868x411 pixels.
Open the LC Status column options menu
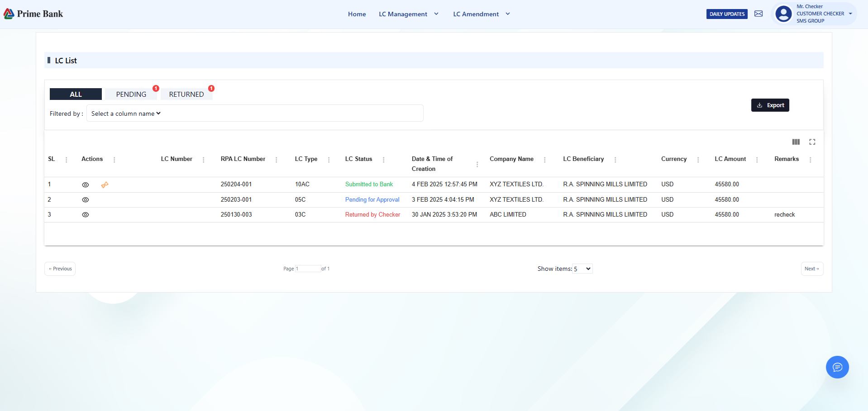tap(383, 160)
